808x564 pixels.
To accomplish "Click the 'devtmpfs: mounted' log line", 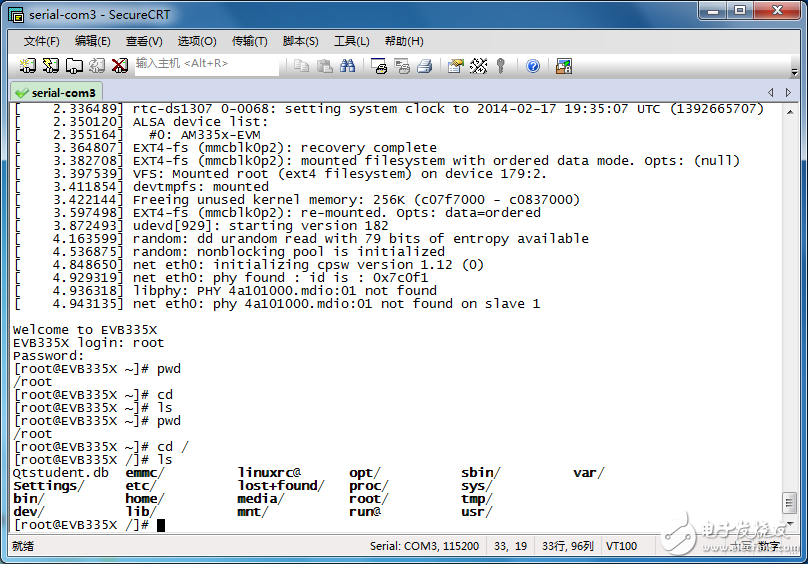I will 200,187.
